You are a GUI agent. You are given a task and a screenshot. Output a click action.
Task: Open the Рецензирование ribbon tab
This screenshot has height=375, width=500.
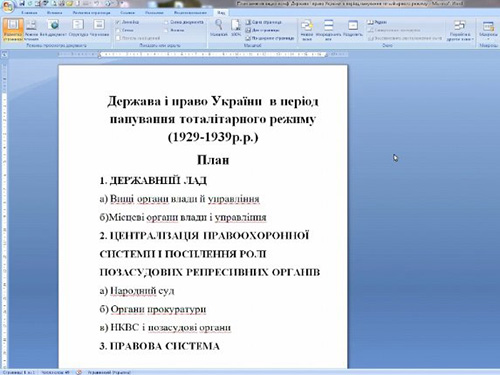coord(190,13)
